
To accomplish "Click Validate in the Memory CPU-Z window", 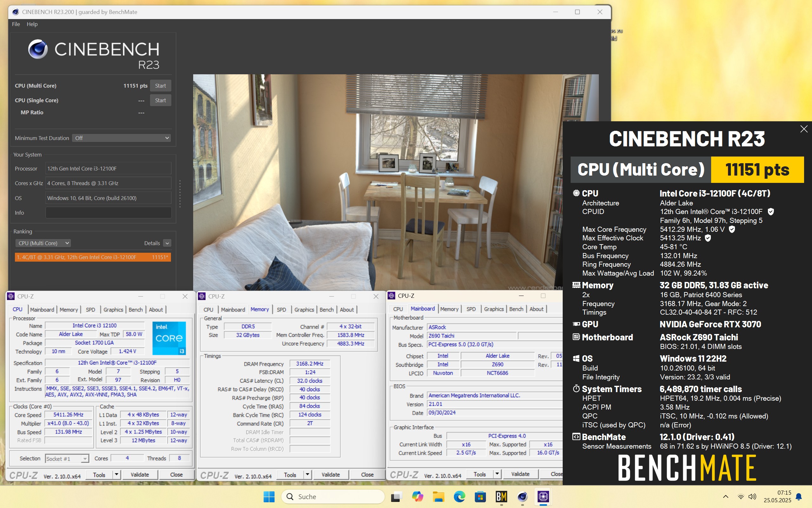I will pyautogui.click(x=331, y=474).
